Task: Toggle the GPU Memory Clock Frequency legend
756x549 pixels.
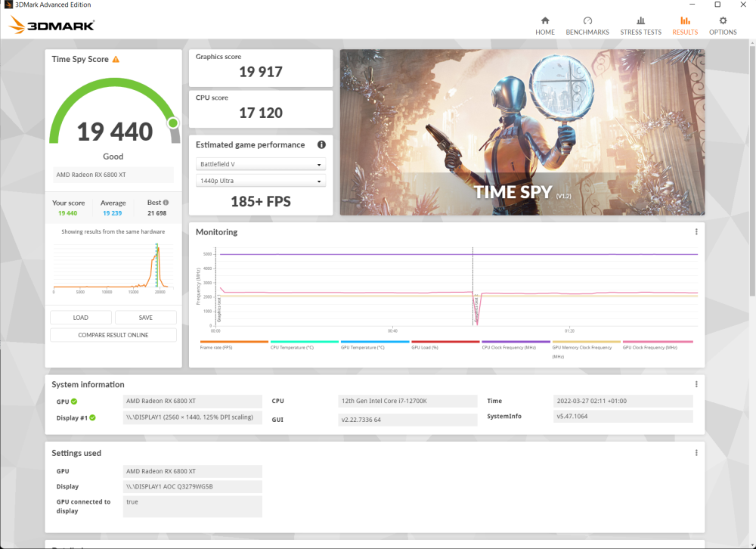Action: (586, 349)
